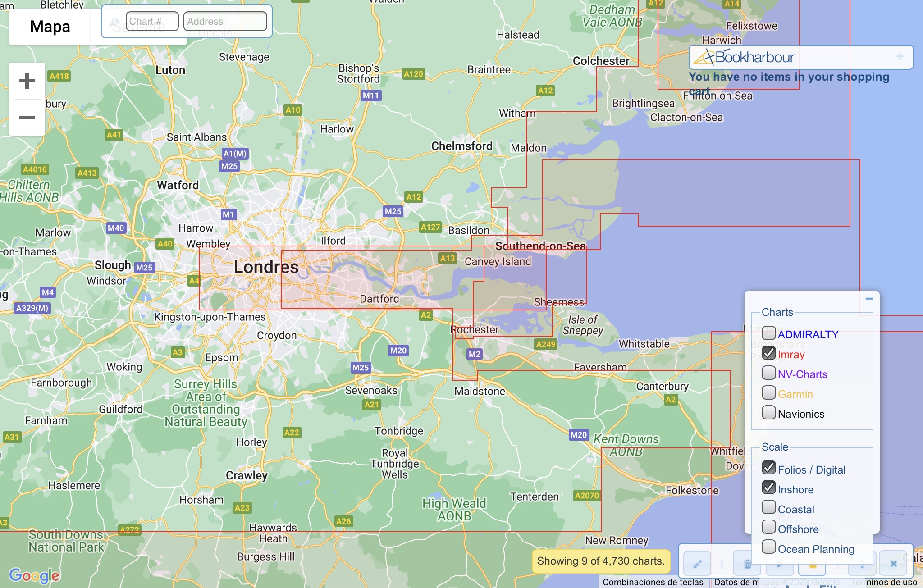
Task: Open Combinaciones de teclas link
Action: pos(653,582)
